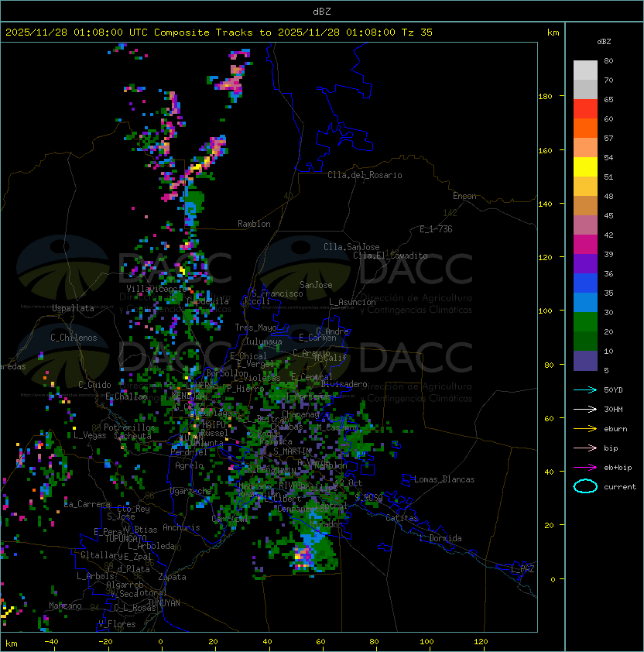This screenshot has width=644, height=652.
Task: Click the VillaVicencio map label
Action: pyautogui.click(x=156, y=289)
